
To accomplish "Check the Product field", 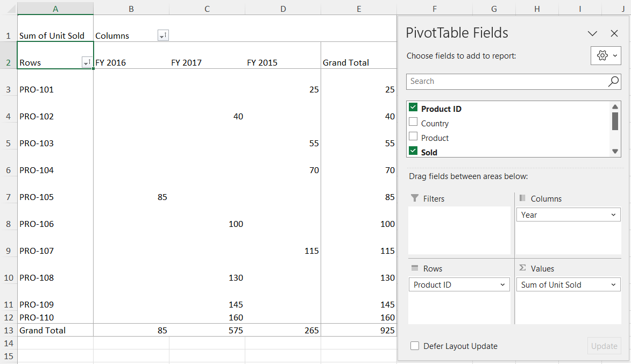I will (x=413, y=137).
